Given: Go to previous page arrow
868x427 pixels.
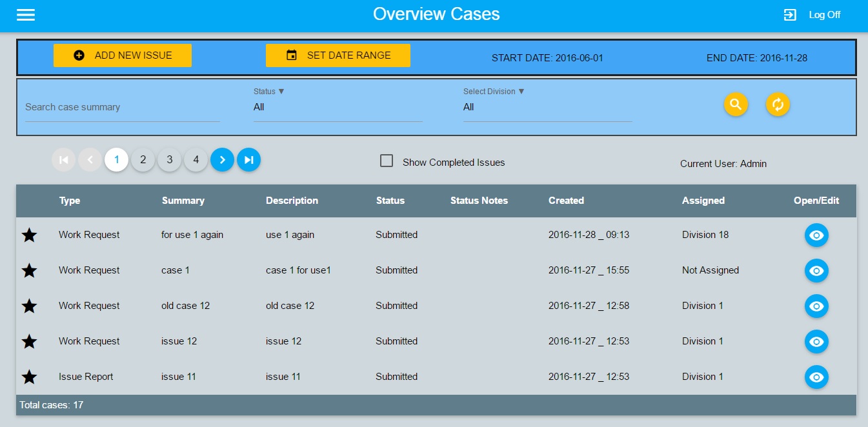Looking at the screenshot, I should click(x=90, y=159).
